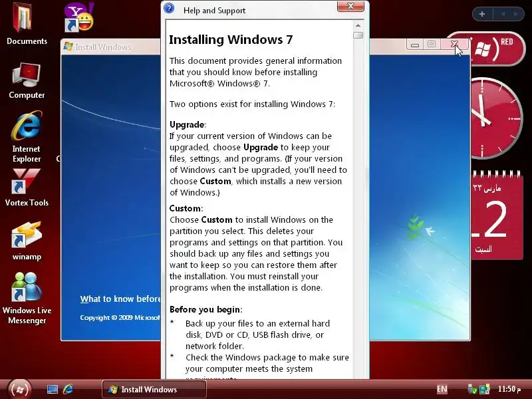Close the Install Windows window
This screenshot has width=532, height=399.
point(455,44)
